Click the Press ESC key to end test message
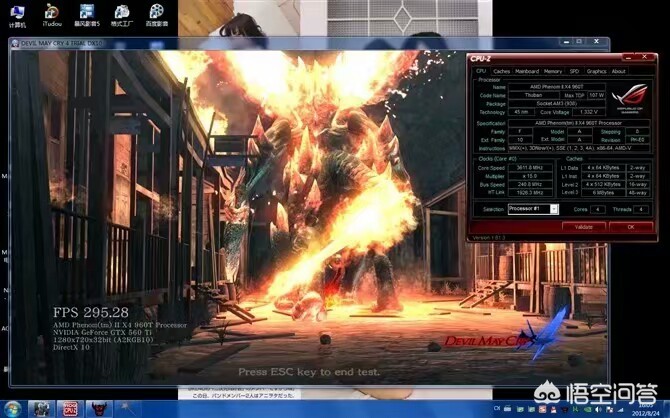 click(x=309, y=372)
